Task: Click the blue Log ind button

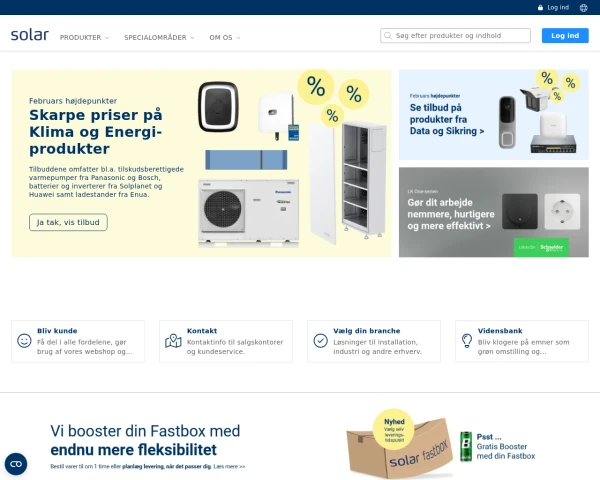Action: tap(565, 36)
